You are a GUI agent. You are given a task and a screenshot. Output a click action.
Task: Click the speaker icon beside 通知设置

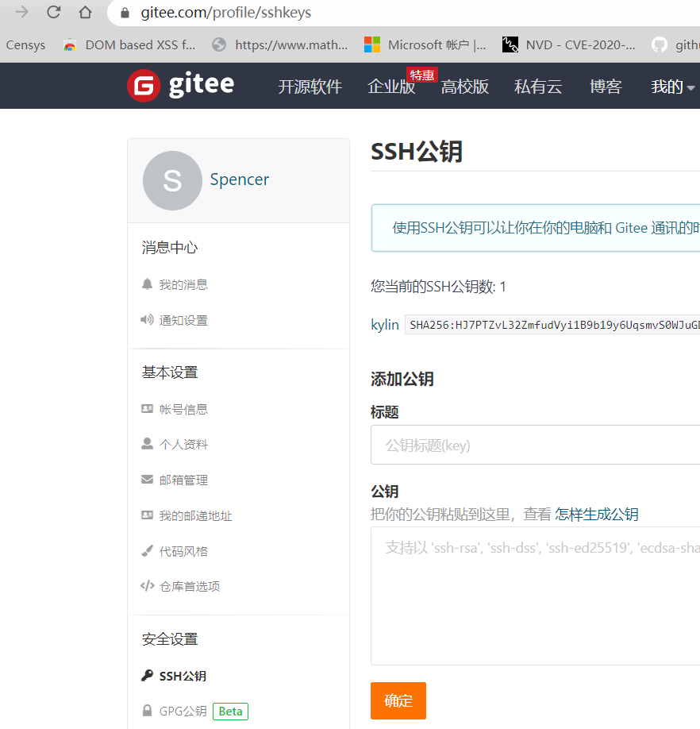click(x=147, y=320)
